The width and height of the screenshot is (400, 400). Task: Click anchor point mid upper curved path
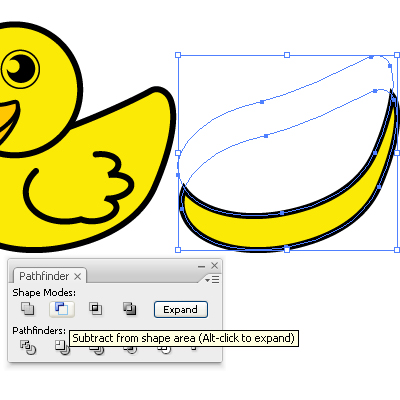pos(262,102)
